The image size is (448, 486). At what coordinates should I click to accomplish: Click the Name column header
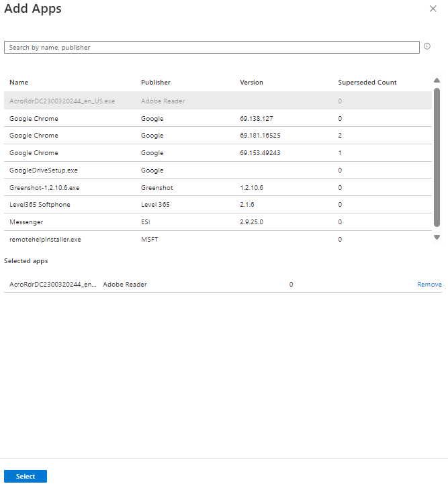[x=19, y=83]
